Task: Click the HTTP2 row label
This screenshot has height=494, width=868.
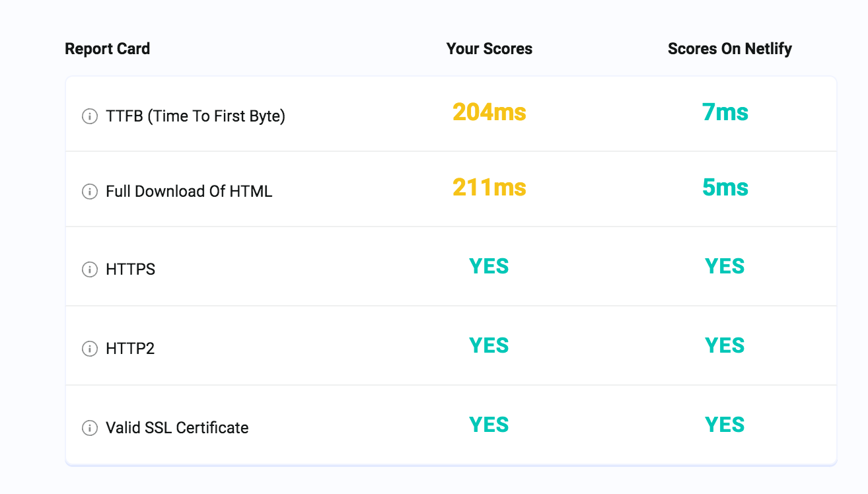Action: (x=130, y=349)
